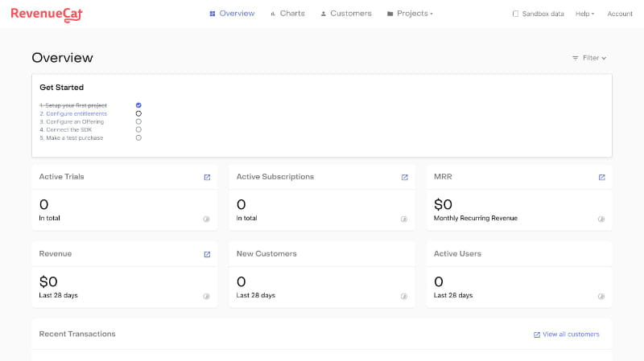
Task: Open the Account page
Action: point(620,14)
